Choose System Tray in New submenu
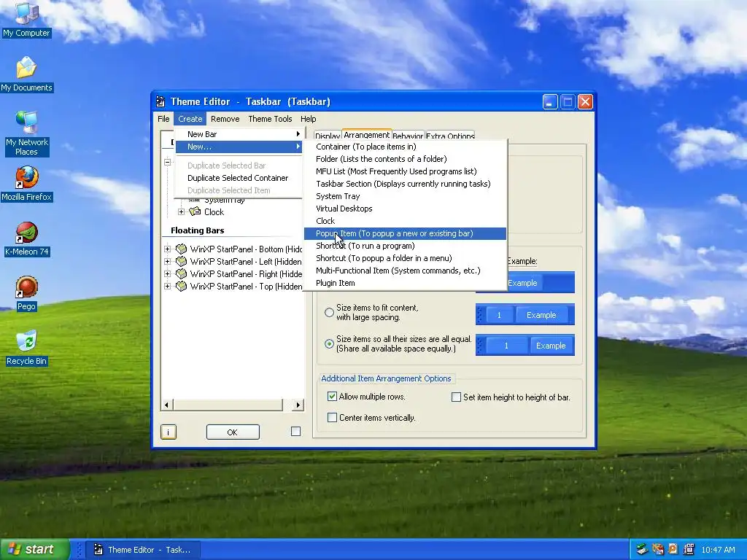This screenshot has height=560, width=747. point(405,196)
